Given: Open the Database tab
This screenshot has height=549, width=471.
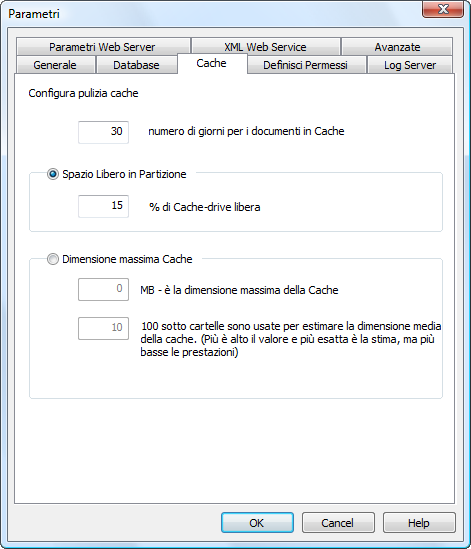Looking at the screenshot, I should tap(136, 65).
